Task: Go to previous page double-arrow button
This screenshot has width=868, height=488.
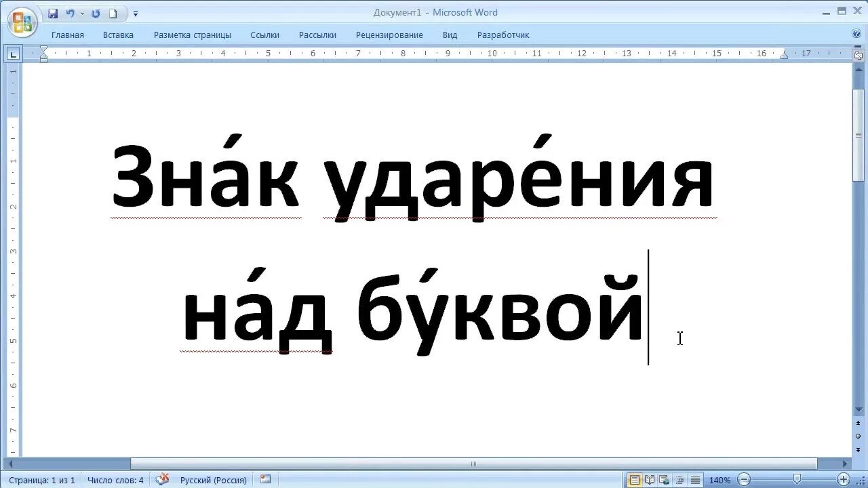Action: [x=858, y=424]
